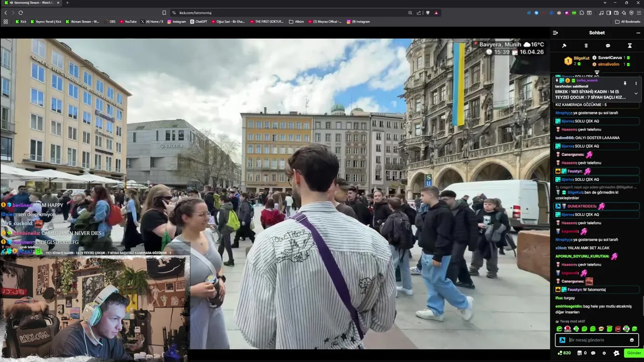Open 'Yayıncı Paneli | Kick' bookmark
The height and width of the screenshot is (362, 644).
[x=46, y=22]
